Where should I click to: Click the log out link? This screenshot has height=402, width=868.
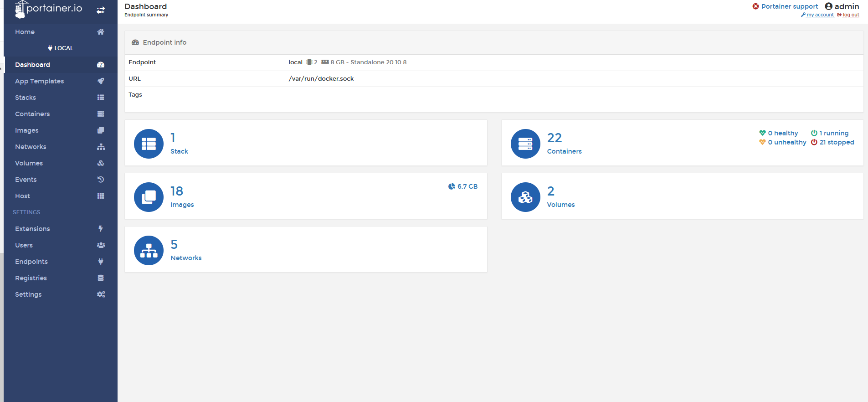point(851,15)
